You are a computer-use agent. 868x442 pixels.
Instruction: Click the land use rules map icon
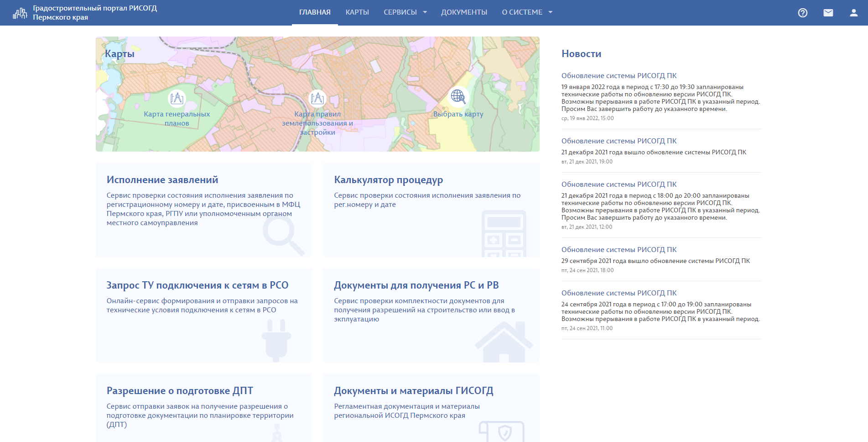tap(317, 98)
